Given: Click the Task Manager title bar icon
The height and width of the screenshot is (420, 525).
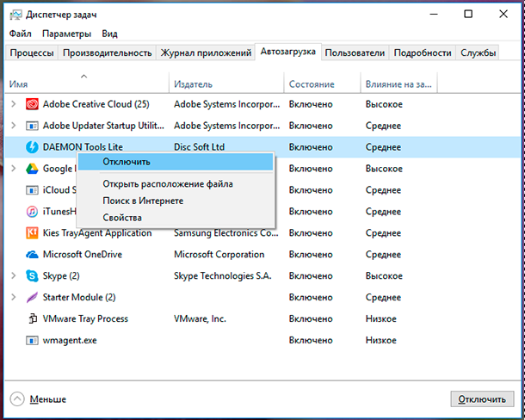Looking at the screenshot, I should 15,15.
